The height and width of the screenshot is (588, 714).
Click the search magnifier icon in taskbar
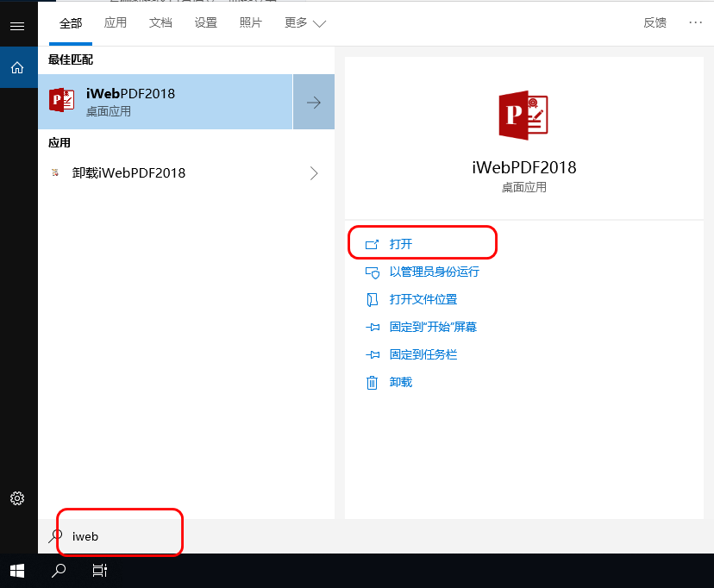point(58,571)
